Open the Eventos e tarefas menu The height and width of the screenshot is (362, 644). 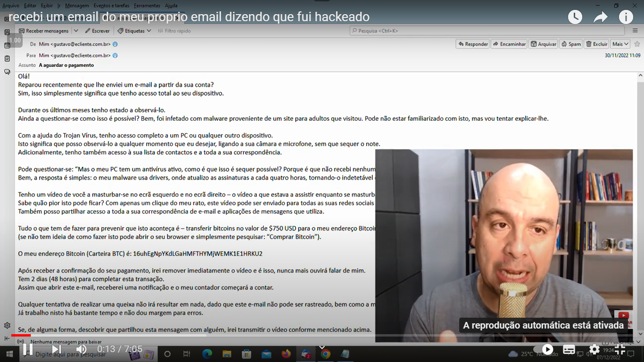click(x=112, y=6)
